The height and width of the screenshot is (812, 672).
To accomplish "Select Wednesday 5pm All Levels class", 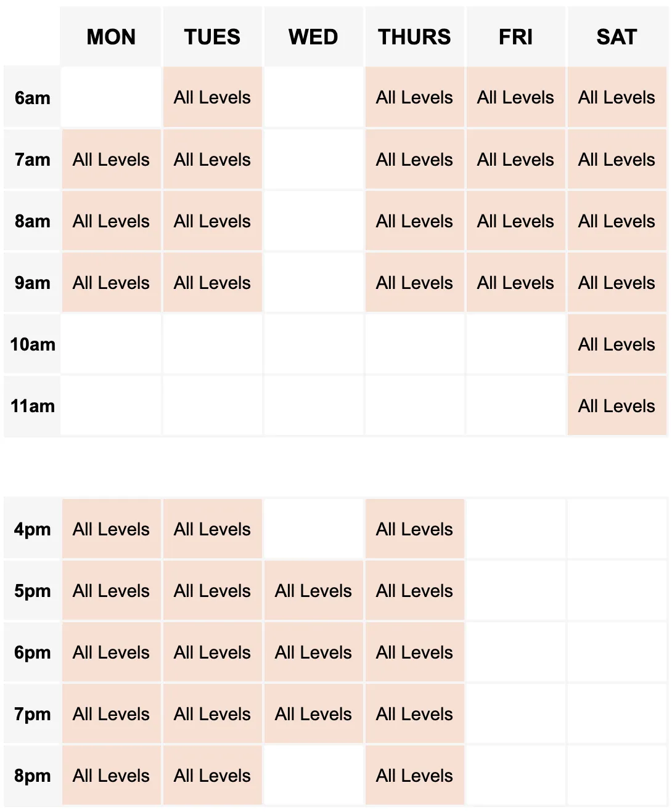I will point(313,591).
